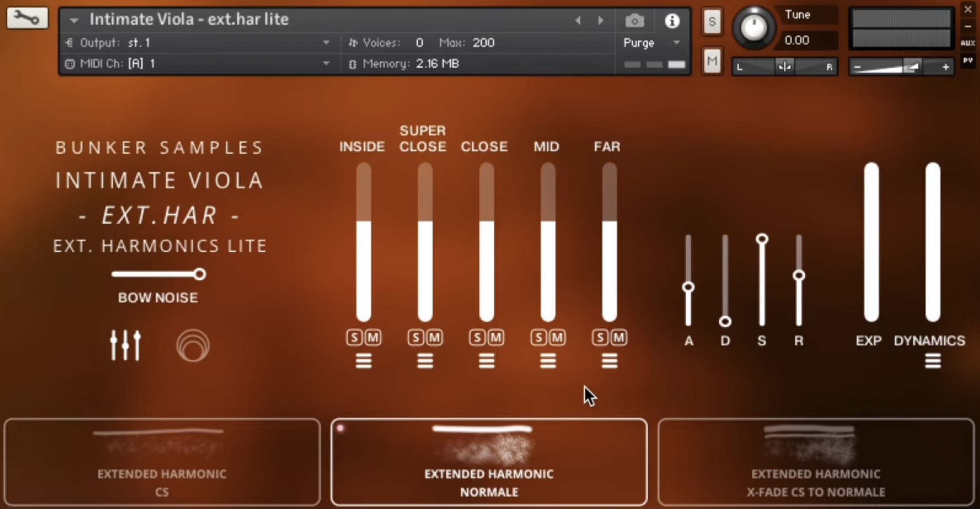Select the EQ sliders icon below Bow Noise

(x=126, y=345)
